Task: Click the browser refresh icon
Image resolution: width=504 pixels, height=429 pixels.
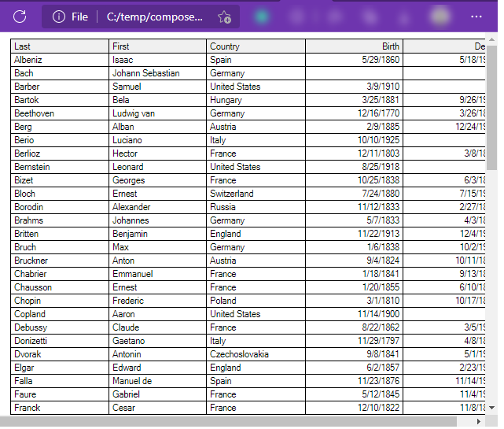Action: coord(20,17)
